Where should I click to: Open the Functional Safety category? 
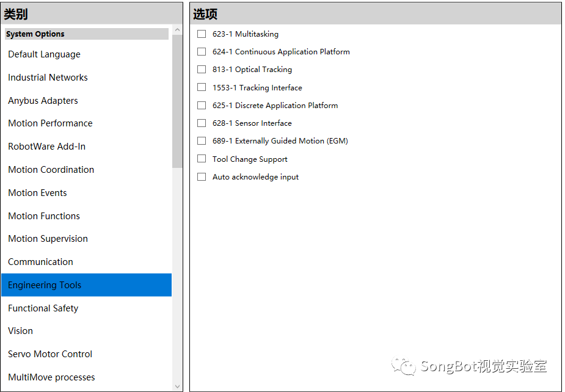[87, 308]
